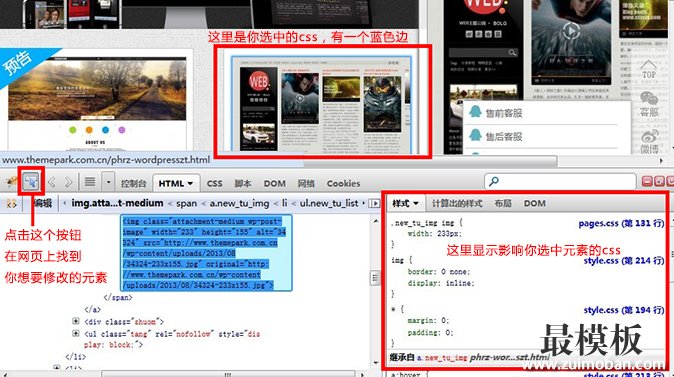Select span in the element breadcrumb
Screen dimensions: 674x377
point(187,203)
